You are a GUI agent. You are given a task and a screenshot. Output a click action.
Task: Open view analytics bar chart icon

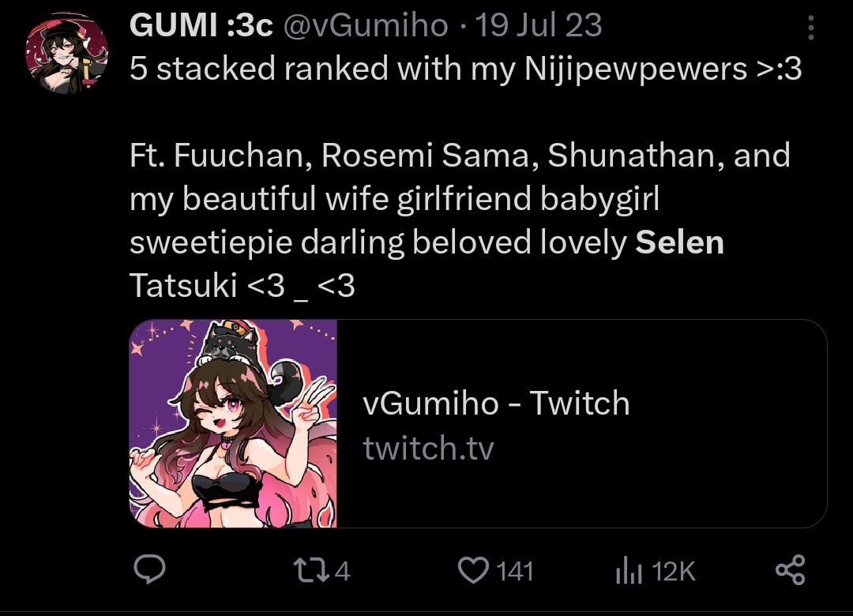pos(629,570)
